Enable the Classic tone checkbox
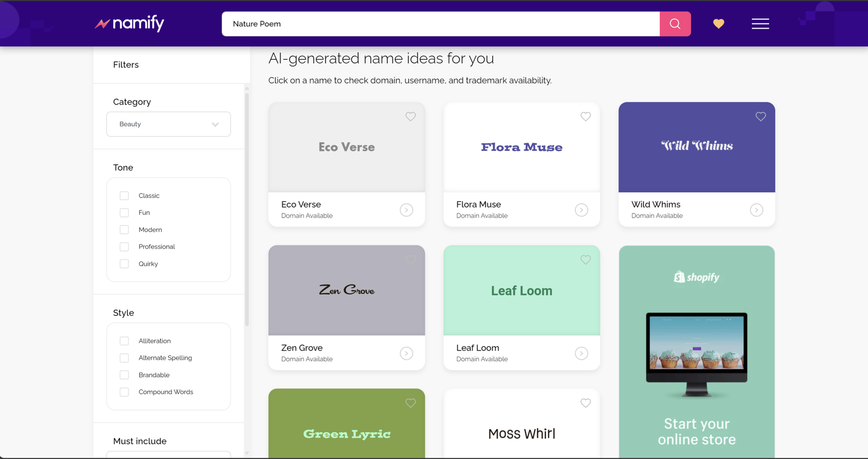This screenshot has width=868, height=459. 124,195
